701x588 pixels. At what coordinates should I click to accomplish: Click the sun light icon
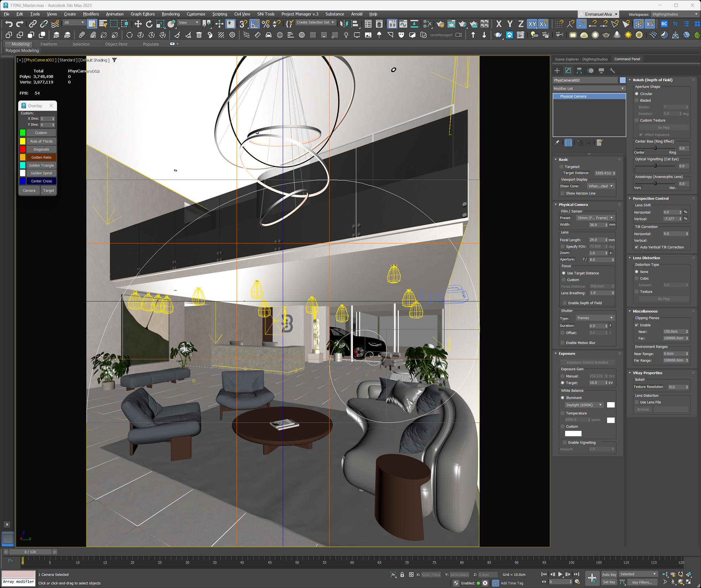(628, 35)
